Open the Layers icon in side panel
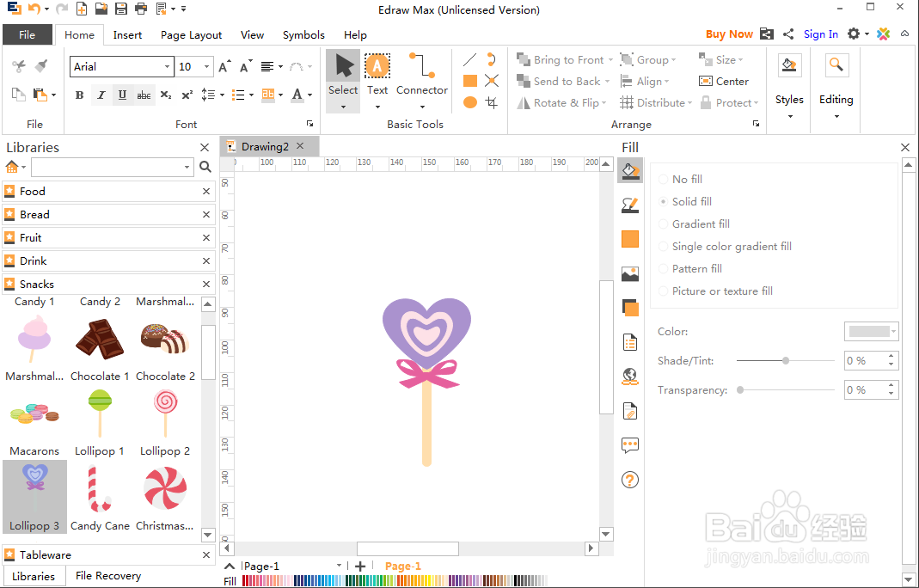This screenshot has height=588, width=919. point(630,308)
